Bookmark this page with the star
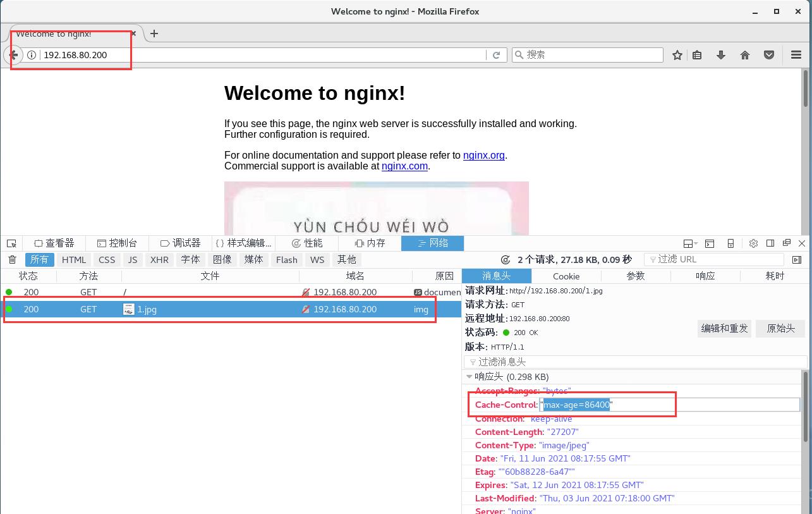This screenshot has width=812, height=514. [x=677, y=55]
